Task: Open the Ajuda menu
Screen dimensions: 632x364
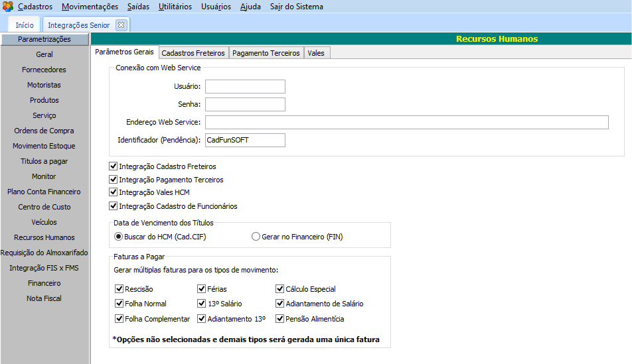Action: coord(250,7)
